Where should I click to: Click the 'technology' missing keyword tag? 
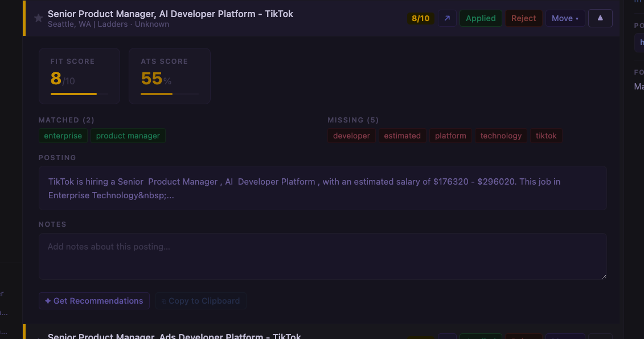click(x=501, y=136)
